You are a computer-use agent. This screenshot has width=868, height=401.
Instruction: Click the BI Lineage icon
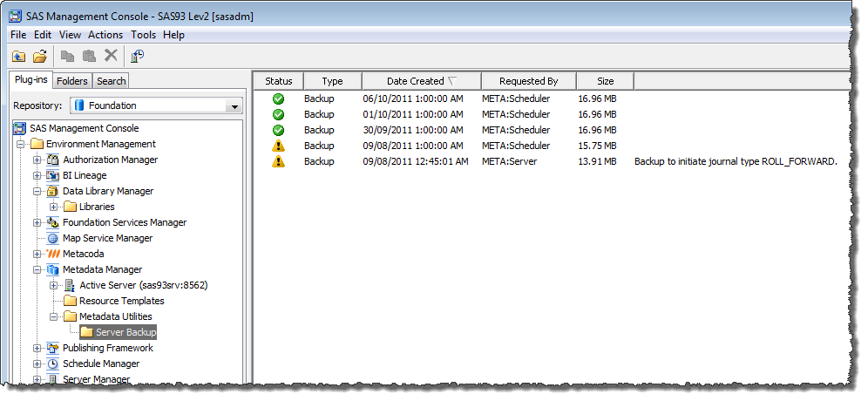[53, 175]
